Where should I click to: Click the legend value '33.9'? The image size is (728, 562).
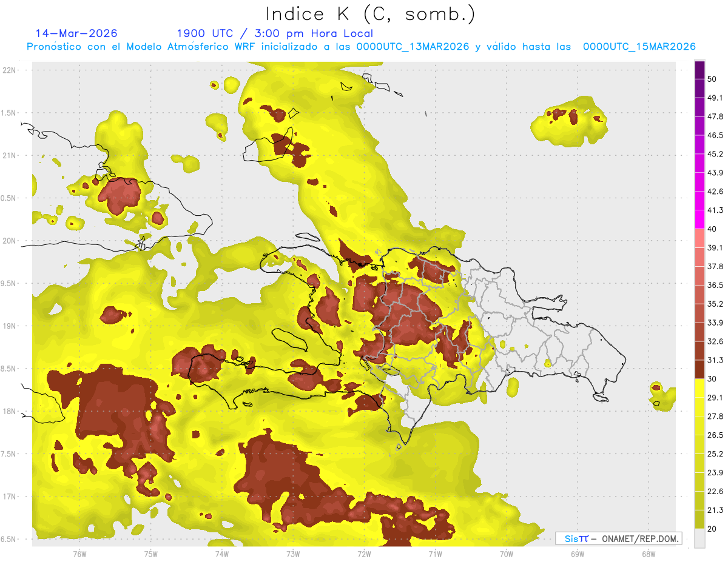(x=715, y=323)
